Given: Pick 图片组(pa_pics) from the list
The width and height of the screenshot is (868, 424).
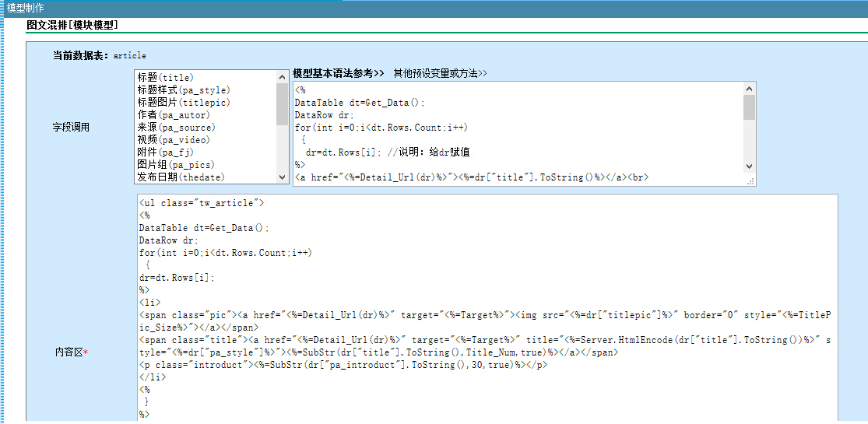Looking at the screenshot, I should [174, 165].
